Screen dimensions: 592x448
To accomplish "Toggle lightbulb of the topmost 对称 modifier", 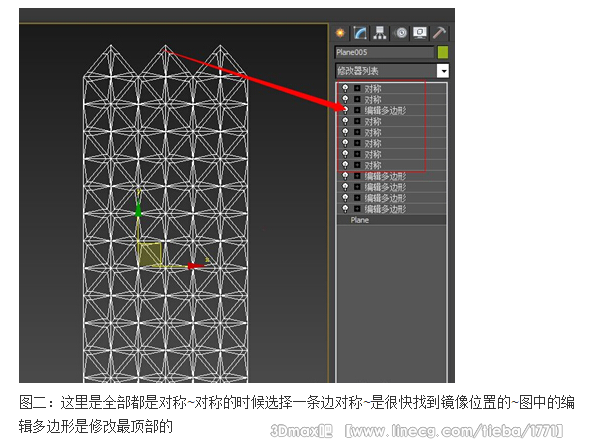I will coord(345,88).
